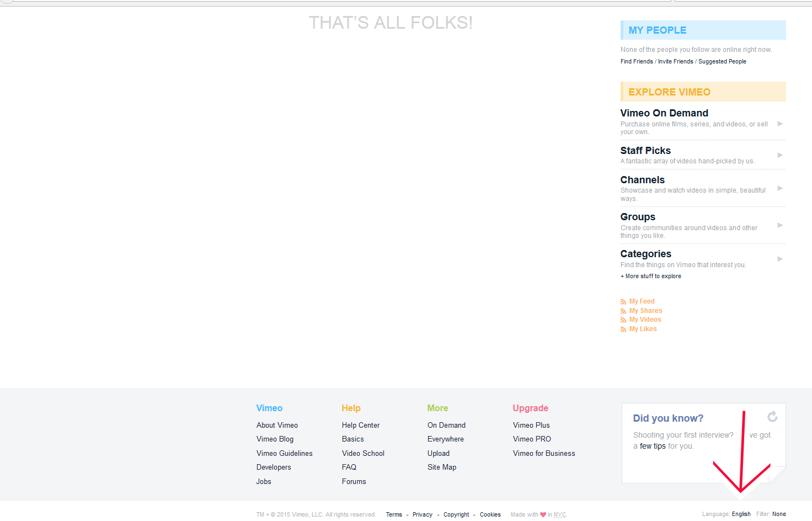Screen dimensions: 812x521
Task: Go to Categories heading
Action: coord(646,254)
